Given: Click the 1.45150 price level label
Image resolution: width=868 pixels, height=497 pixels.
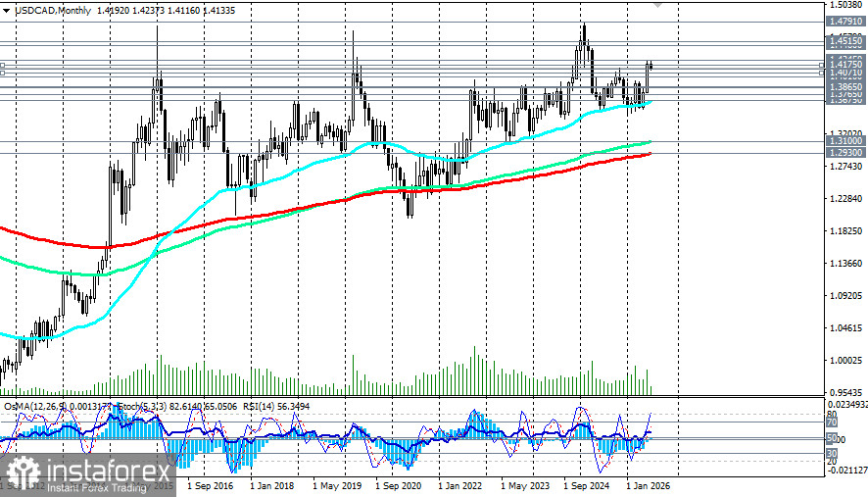Looking at the screenshot, I should 845,40.
